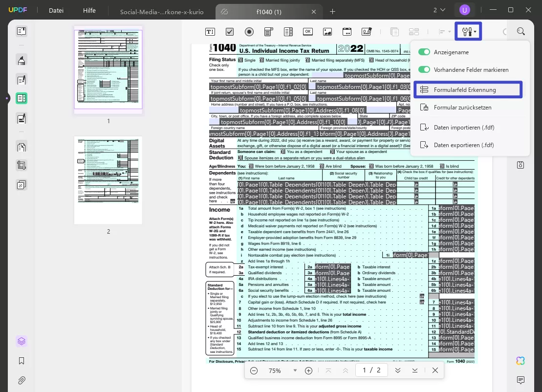This screenshot has width=542, height=392.
Task: Select the Radio Button field tool
Action: [249, 31]
